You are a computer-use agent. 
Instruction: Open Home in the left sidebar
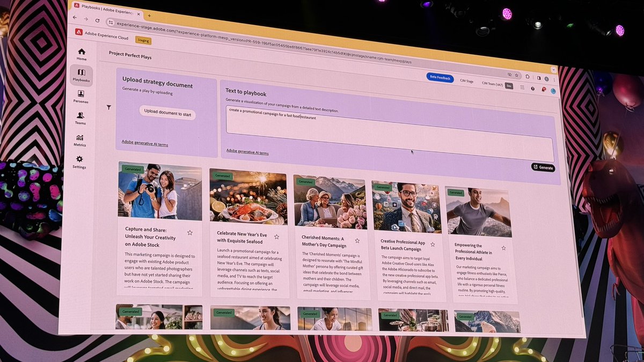click(82, 54)
